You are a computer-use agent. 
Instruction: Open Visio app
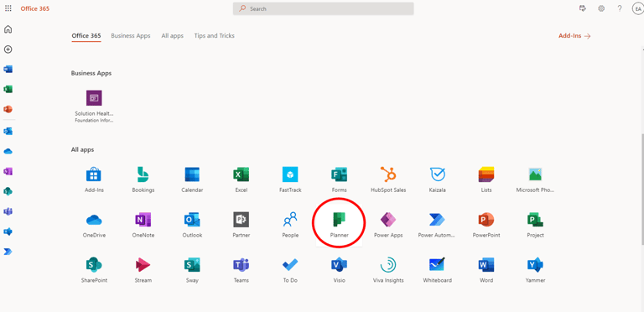pyautogui.click(x=340, y=269)
